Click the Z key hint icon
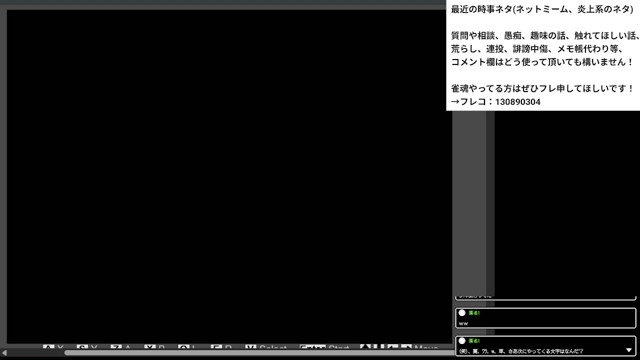Screen dimensions: 640x360 pos(116,347)
